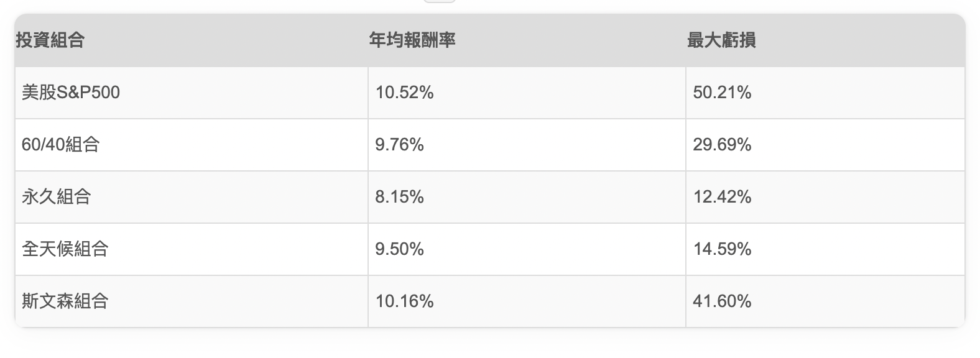Select the 全天候組合 cell
Viewport: 980px width, 358px height.
(65, 249)
